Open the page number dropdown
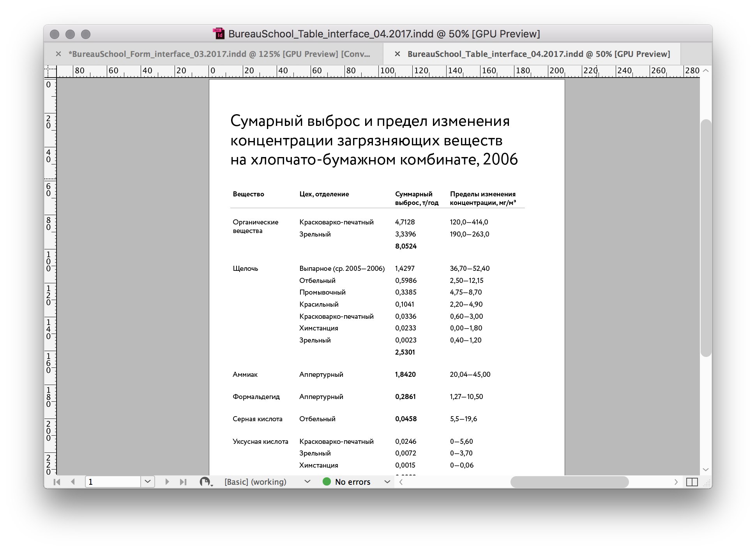The height and width of the screenshot is (551, 756). pyautogui.click(x=148, y=482)
